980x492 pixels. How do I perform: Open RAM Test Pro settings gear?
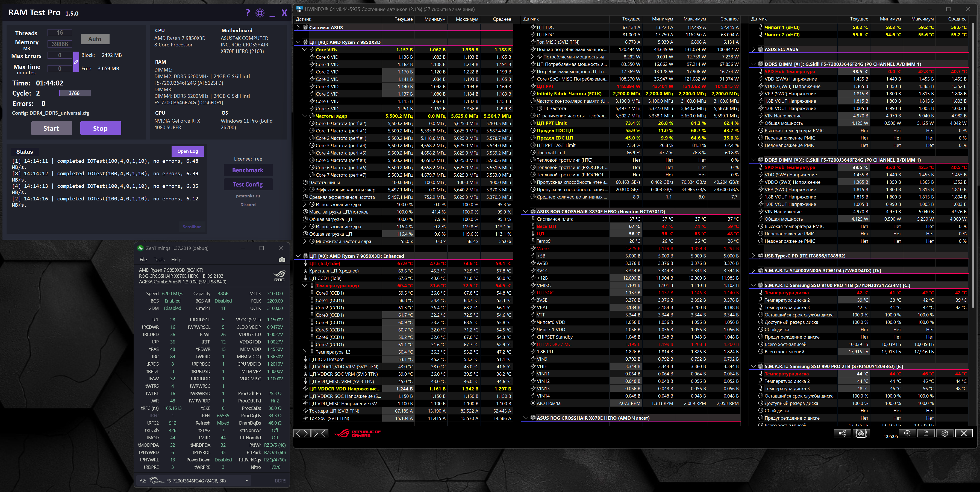(260, 13)
